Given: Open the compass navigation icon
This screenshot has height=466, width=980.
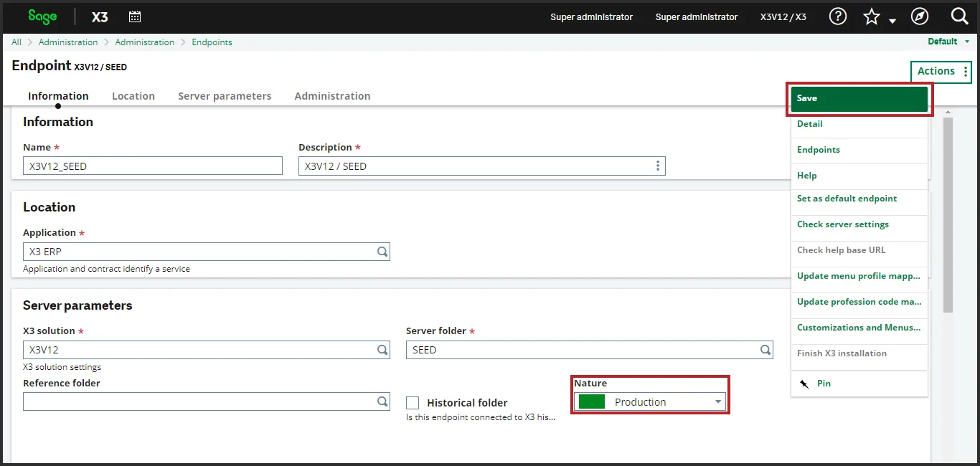Looking at the screenshot, I should click(920, 16).
